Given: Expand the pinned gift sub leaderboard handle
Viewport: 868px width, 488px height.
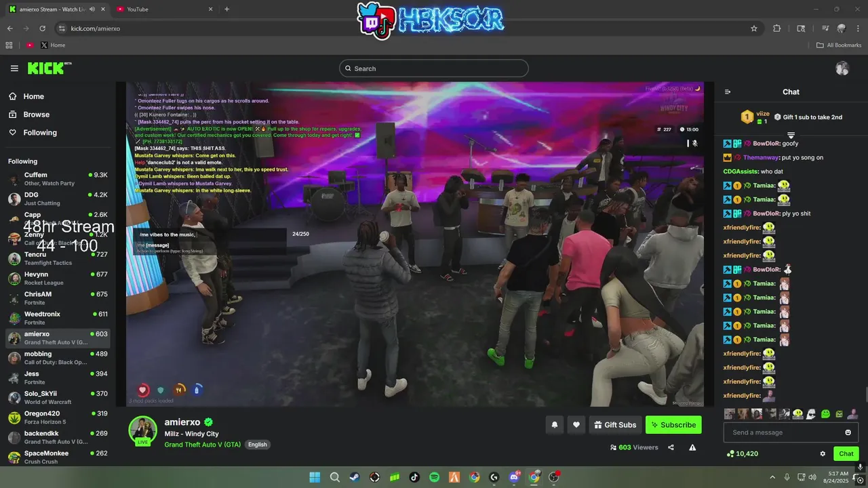Looking at the screenshot, I should tap(791, 136).
